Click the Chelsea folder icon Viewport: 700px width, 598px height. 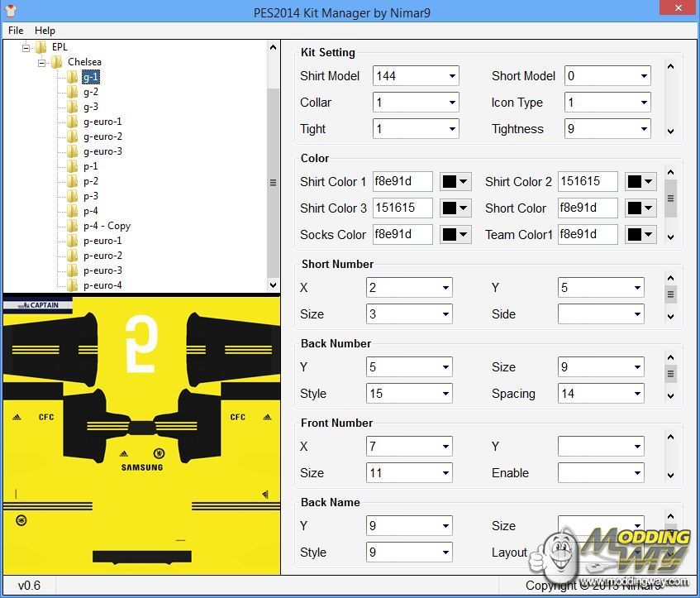click(57, 62)
